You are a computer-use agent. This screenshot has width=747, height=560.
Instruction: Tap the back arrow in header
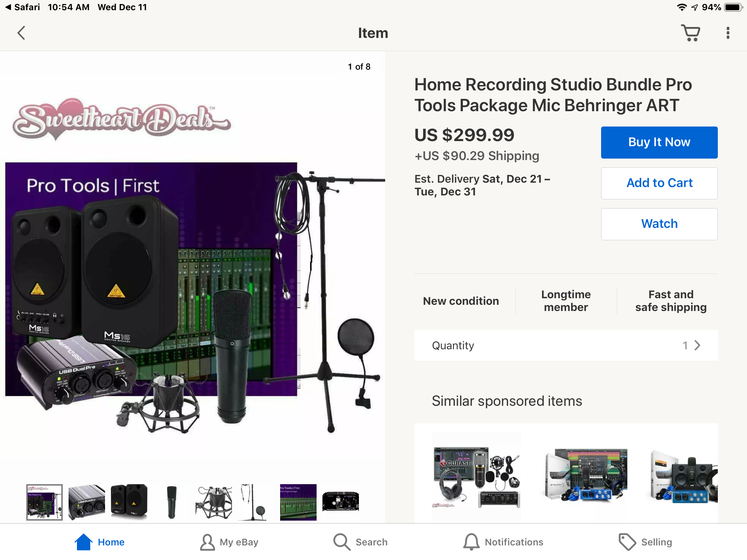point(22,33)
